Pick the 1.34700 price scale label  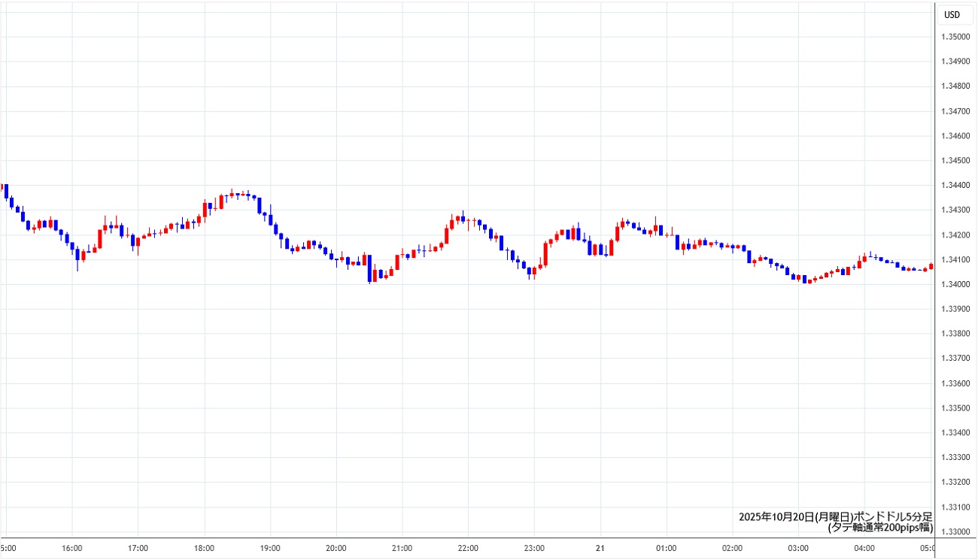955,111
